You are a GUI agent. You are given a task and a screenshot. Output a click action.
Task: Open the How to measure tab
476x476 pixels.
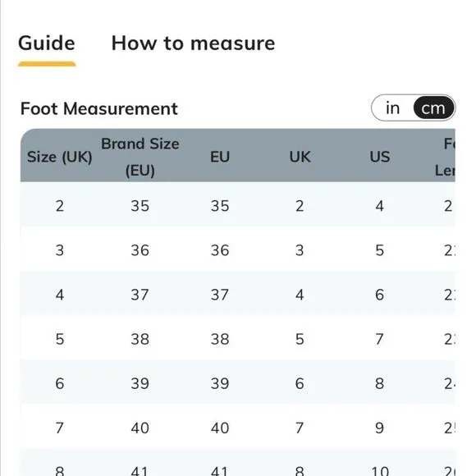(193, 43)
